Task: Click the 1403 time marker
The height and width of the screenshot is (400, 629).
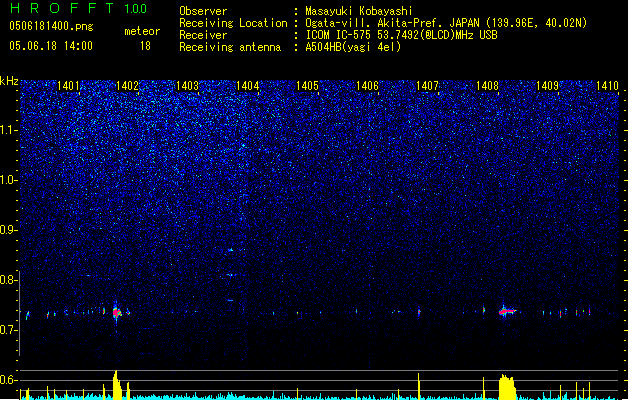Action: click(x=188, y=86)
